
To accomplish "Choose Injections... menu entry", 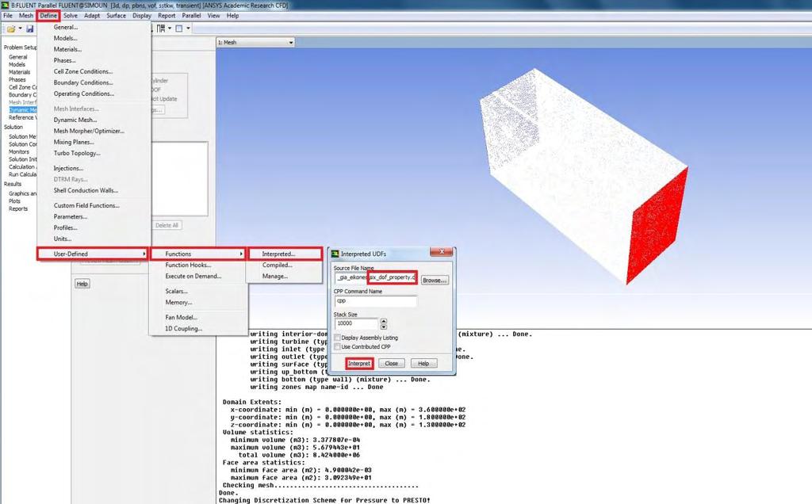I will click(68, 168).
